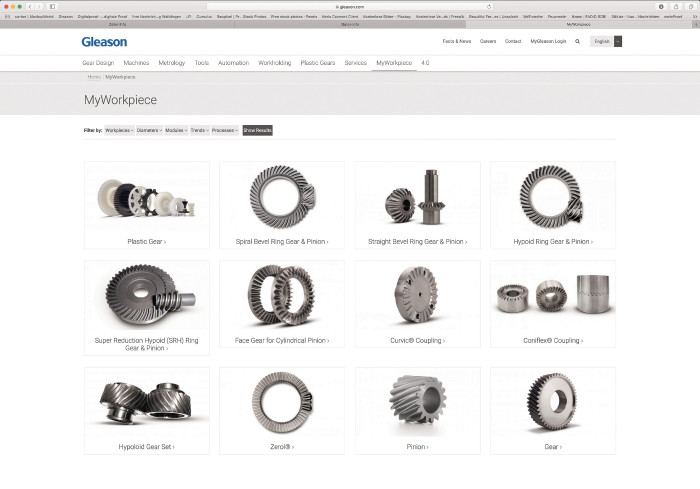
Task: Open the Metrology navigation menu
Action: (x=172, y=63)
